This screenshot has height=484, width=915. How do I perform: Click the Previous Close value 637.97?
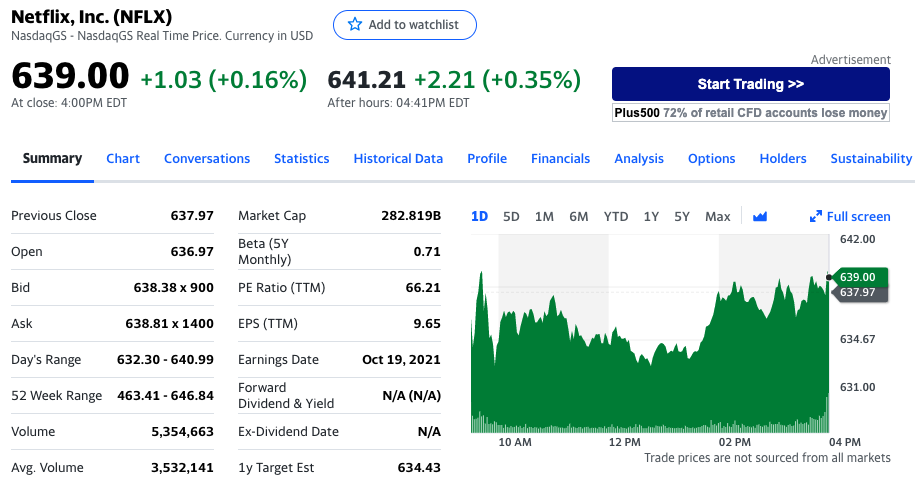(x=192, y=215)
